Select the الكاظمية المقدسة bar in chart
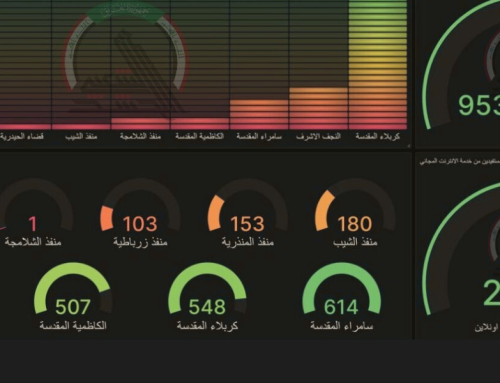This screenshot has width=500, height=383. (x=200, y=123)
